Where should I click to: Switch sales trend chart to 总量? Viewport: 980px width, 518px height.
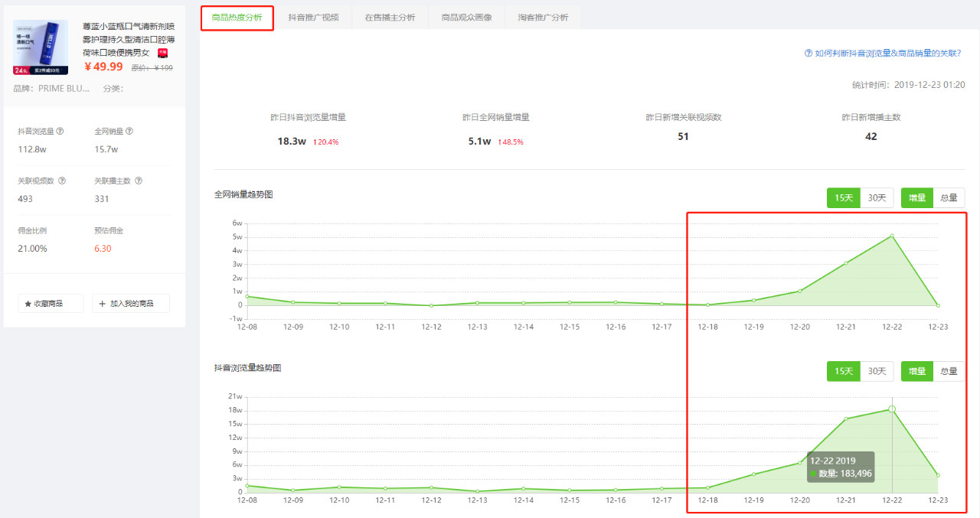pos(949,197)
